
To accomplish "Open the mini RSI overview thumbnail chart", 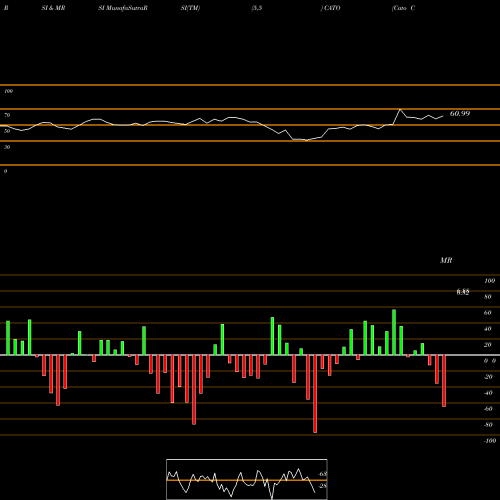I will [x=247, y=479].
